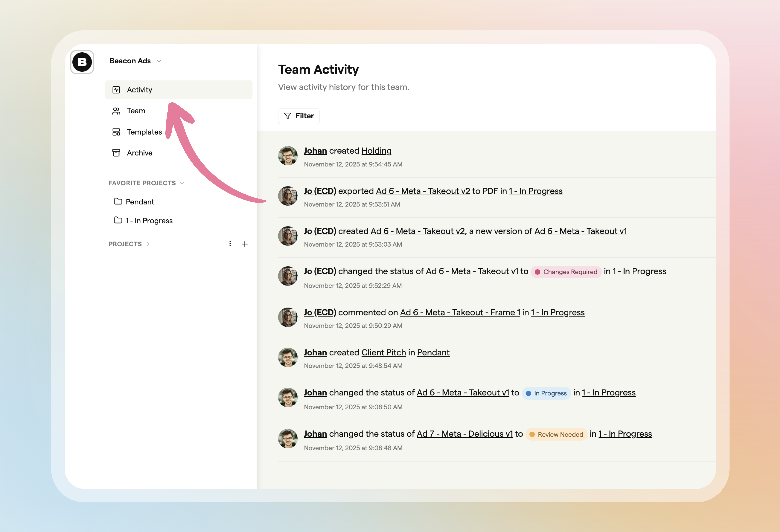Click Johan's avatar on Review Needed entry
The image size is (780, 532).
[x=288, y=439]
